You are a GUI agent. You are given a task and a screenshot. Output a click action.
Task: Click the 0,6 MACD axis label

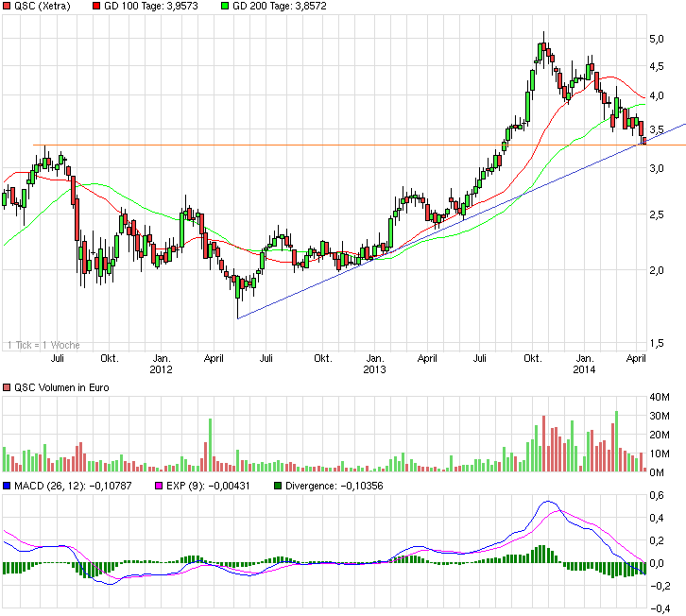(657, 496)
